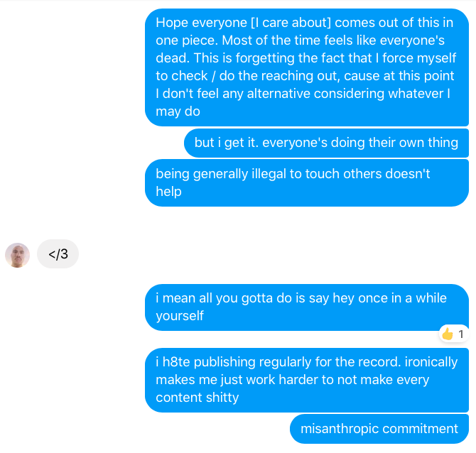476x453 pixels.
Task: Click the thumbs-up reaction emoji
Action: (447, 334)
